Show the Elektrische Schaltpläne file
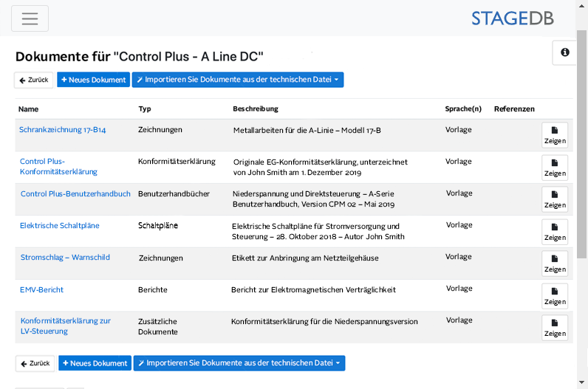The image size is (588, 389). coord(554,232)
